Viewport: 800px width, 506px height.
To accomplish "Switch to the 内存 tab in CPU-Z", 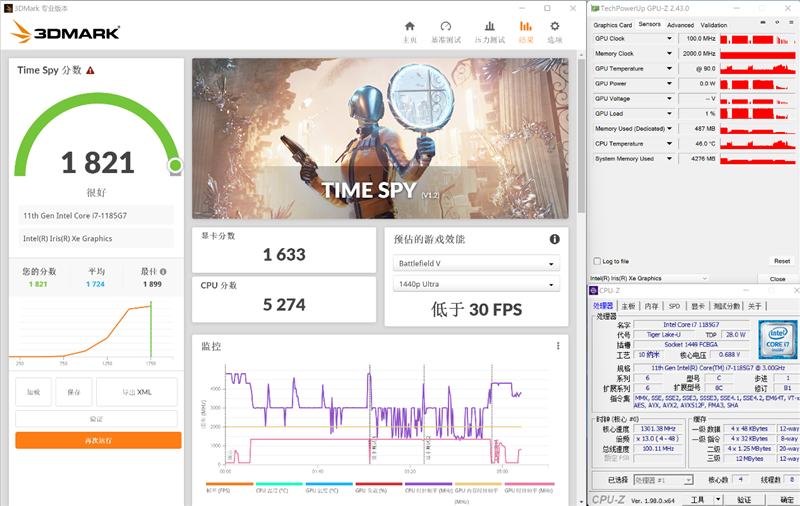I will pyautogui.click(x=651, y=306).
